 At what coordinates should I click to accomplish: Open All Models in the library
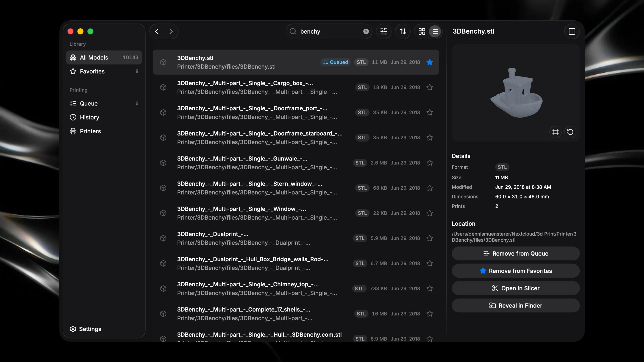click(104, 58)
